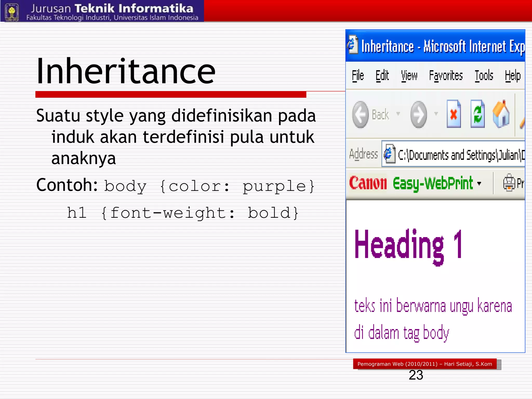Click the university logo in slide header

pos(12,12)
